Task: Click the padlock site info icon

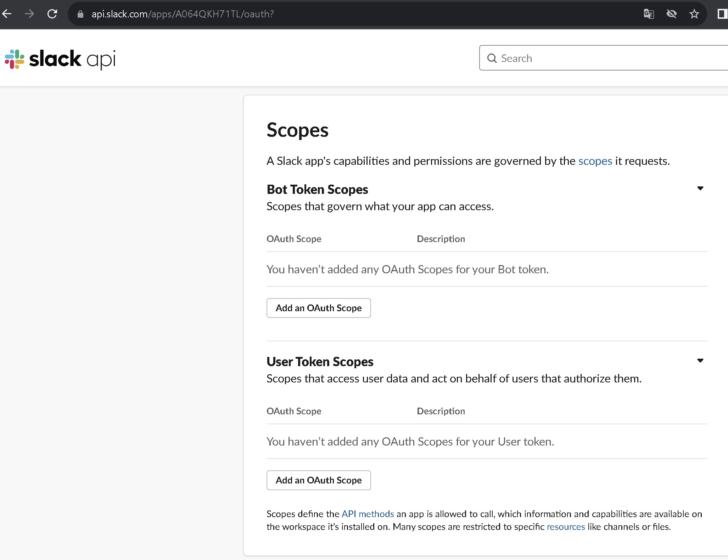Action: tap(80, 14)
